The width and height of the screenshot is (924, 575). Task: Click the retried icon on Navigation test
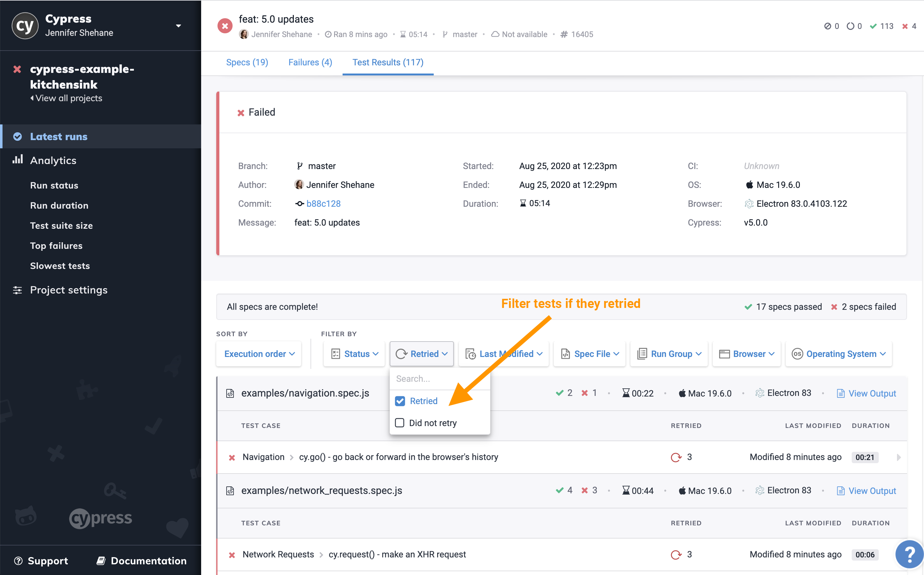coord(676,457)
